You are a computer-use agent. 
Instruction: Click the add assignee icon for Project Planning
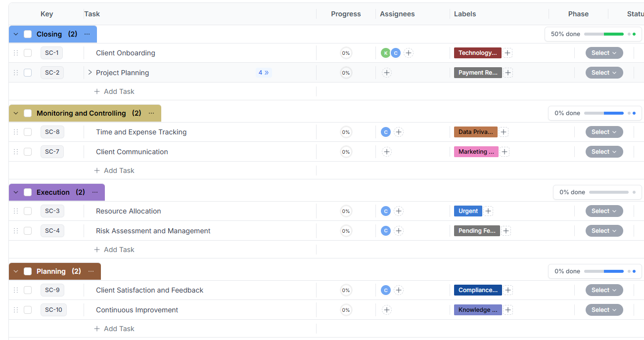[387, 73]
